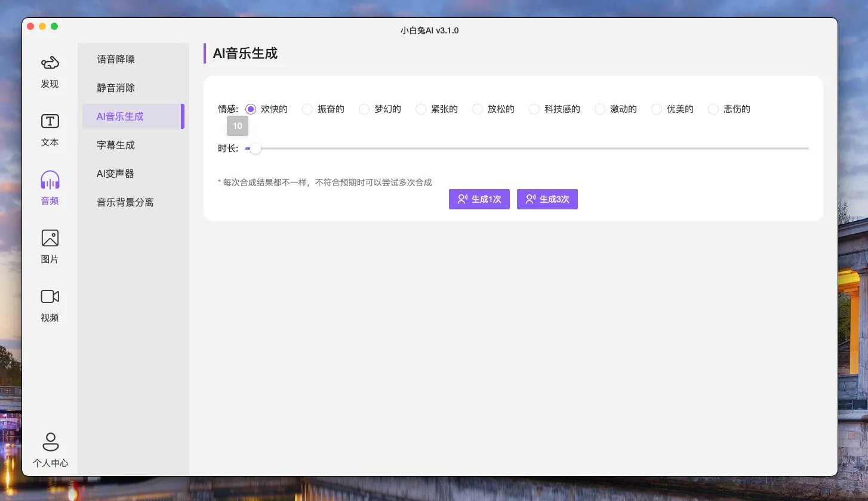Open the 字幕生成 menu item
The image size is (868, 501).
coord(133,145)
